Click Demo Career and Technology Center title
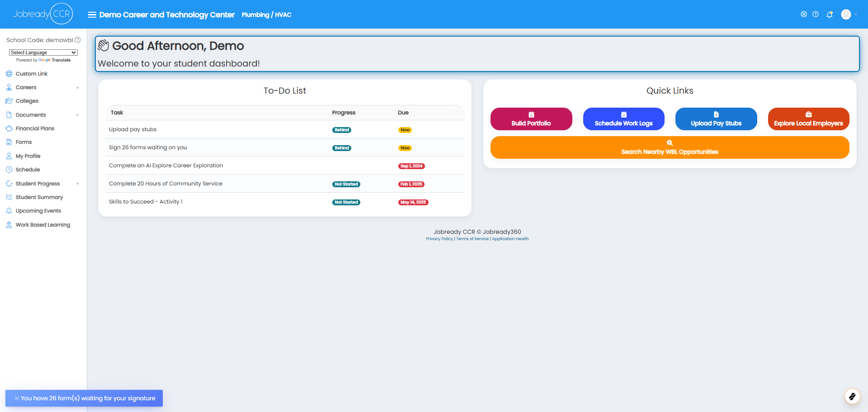 [167, 14]
